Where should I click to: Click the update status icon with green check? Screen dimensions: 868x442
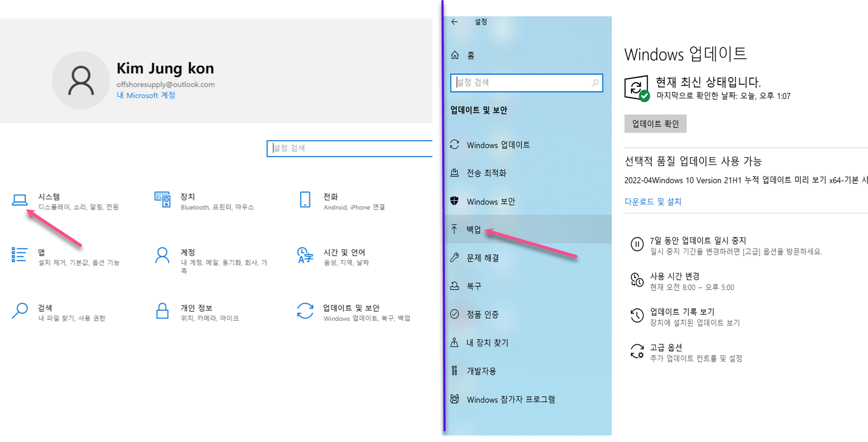click(637, 88)
